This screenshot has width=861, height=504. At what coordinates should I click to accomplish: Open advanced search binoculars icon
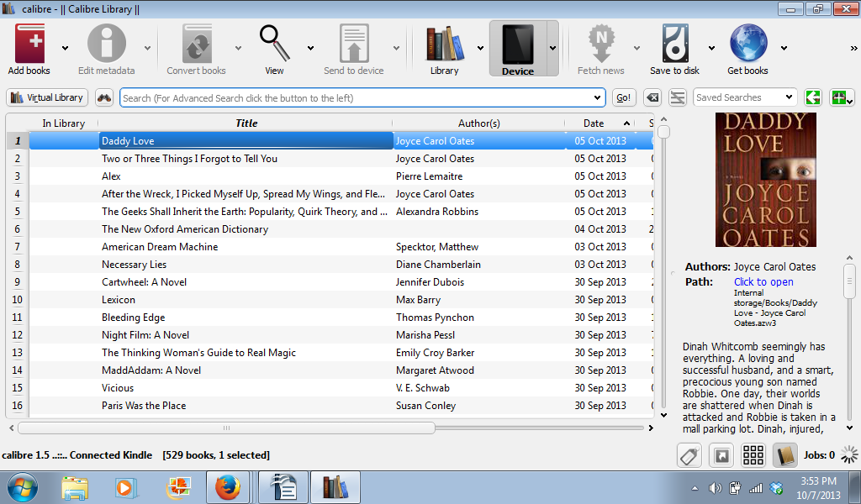coord(104,97)
